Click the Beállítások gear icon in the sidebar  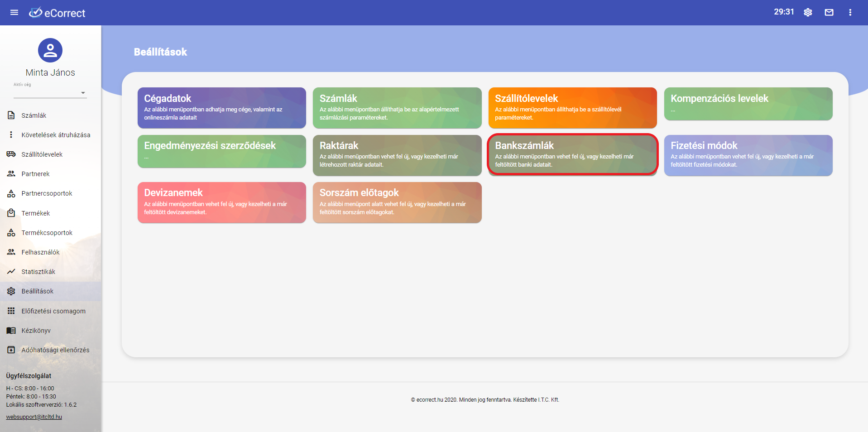(11, 291)
